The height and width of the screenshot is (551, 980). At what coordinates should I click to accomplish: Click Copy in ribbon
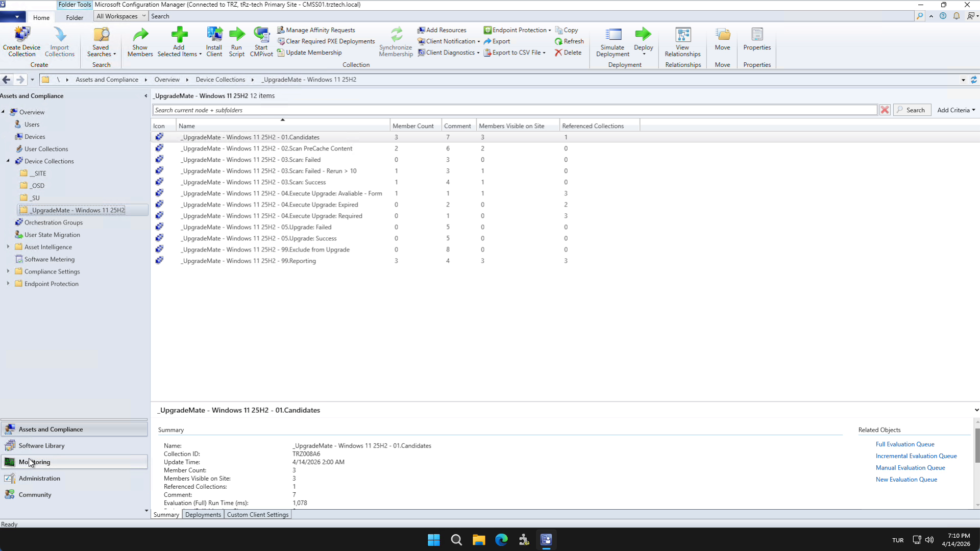pyautogui.click(x=567, y=30)
